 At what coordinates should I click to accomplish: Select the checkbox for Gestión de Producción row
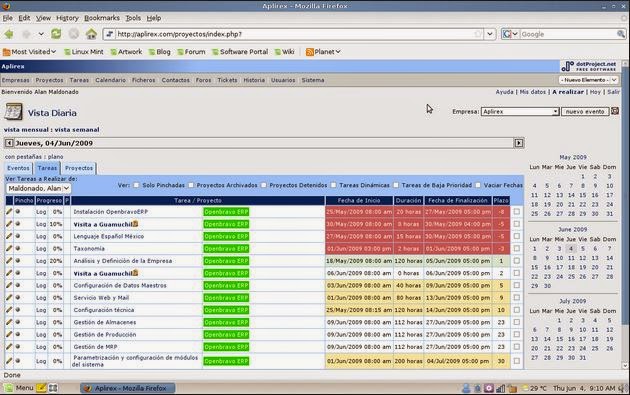[x=516, y=334]
